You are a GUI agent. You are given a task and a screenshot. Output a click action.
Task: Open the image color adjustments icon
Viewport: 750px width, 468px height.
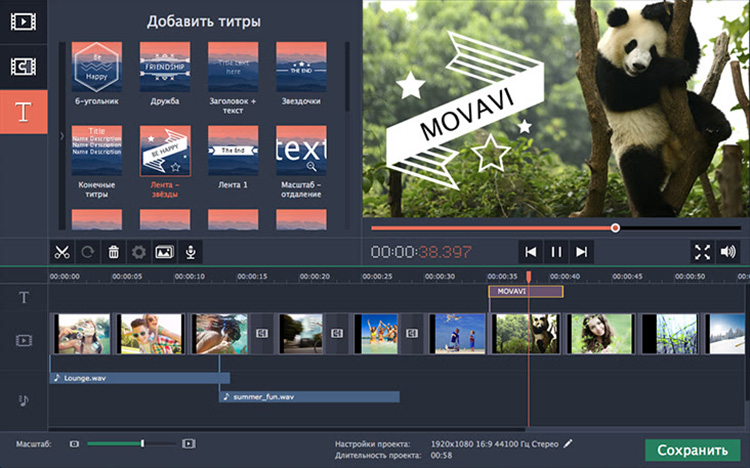pyautogui.click(x=164, y=252)
